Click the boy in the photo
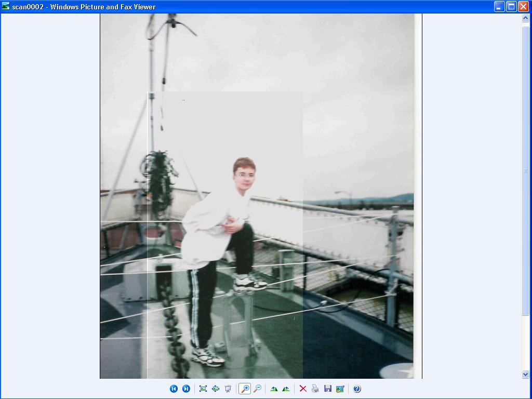Image resolution: width=532 pixels, height=399 pixels. pyautogui.click(x=223, y=244)
